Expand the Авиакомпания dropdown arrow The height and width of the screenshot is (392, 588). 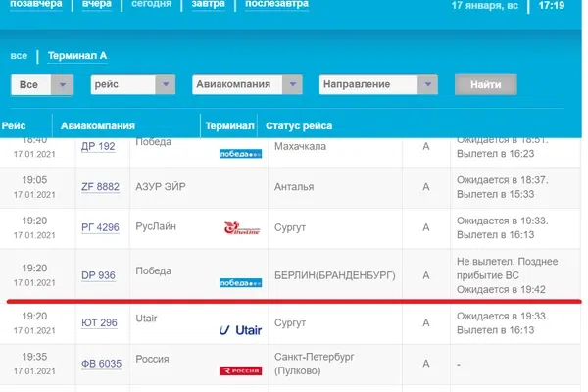point(292,85)
